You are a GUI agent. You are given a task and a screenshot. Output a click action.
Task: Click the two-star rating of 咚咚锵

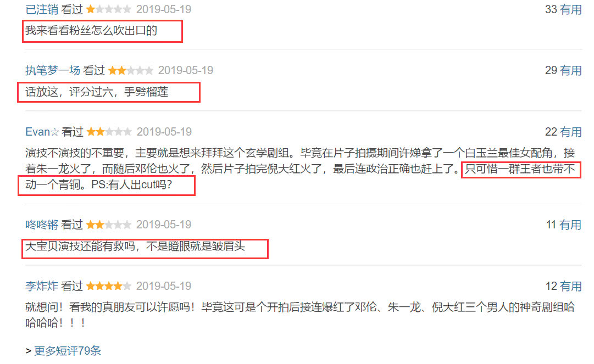(x=109, y=225)
